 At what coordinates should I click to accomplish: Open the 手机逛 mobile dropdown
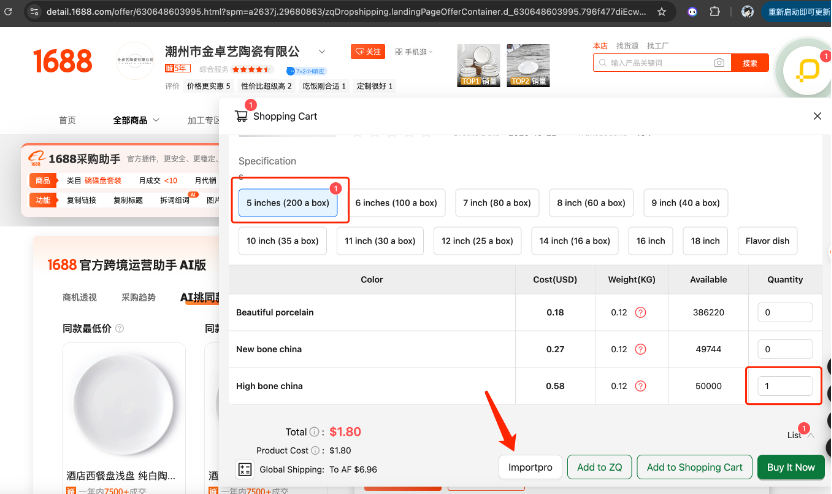tap(414, 51)
